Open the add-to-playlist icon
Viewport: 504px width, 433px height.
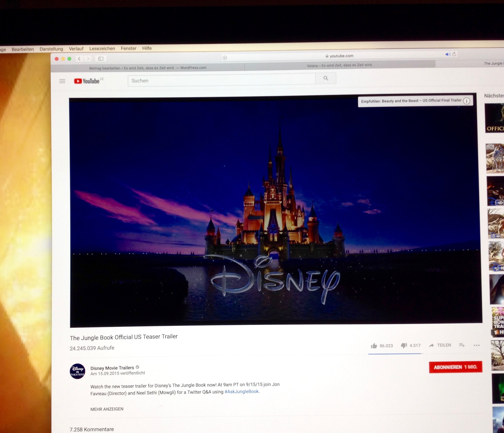(x=462, y=345)
